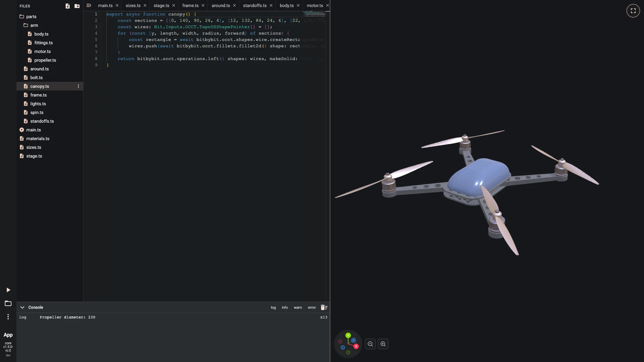Close the frame.ts tab

203,5
